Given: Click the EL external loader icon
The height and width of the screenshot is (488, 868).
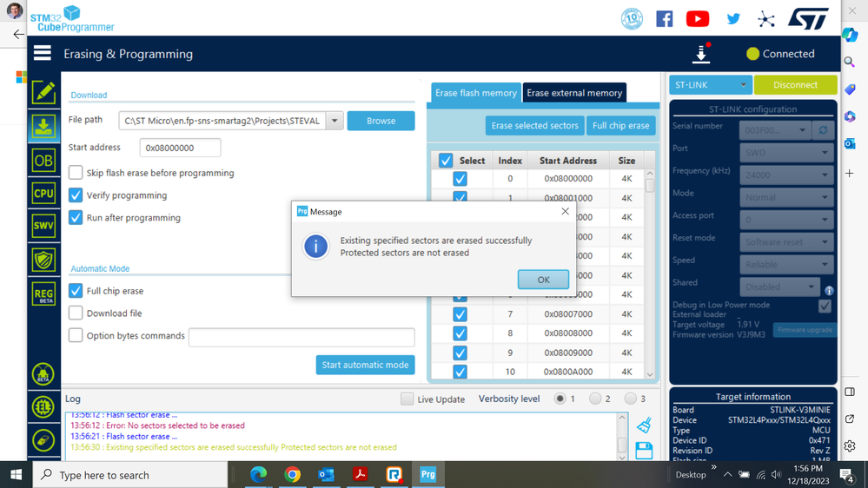Looking at the screenshot, I should click(43, 407).
